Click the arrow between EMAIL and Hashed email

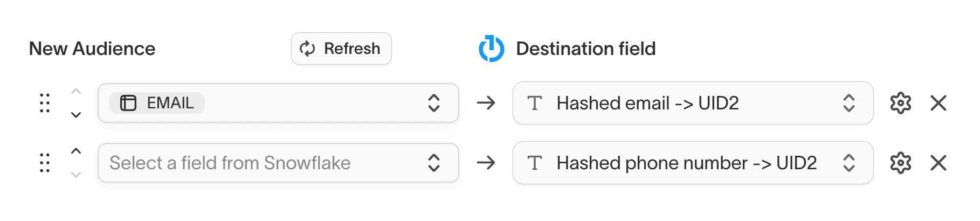coord(486,103)
